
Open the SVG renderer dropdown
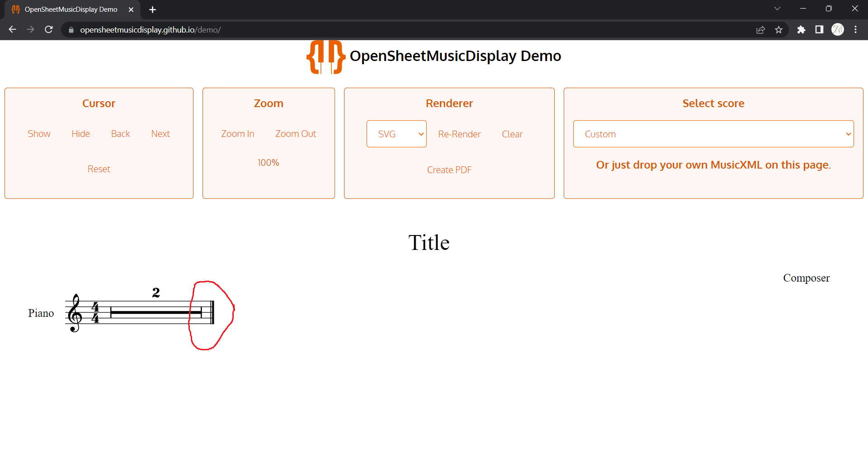point(396,133)
